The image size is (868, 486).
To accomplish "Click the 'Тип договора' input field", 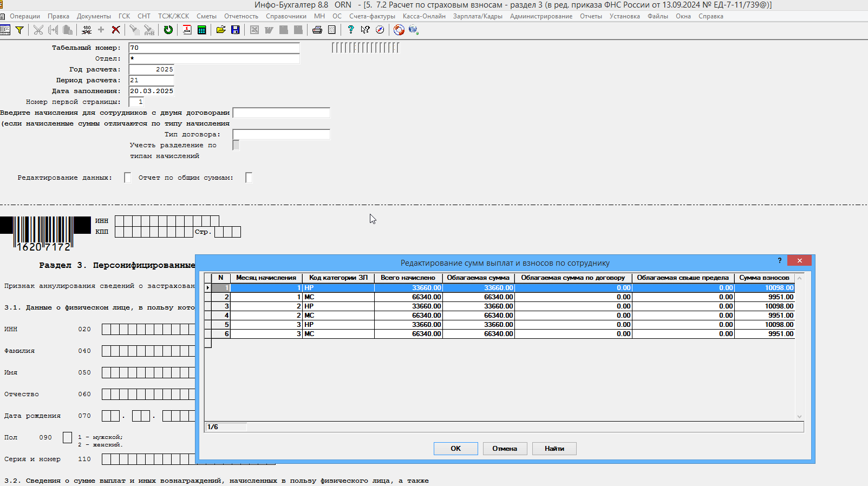I will [x=282, y=134].
